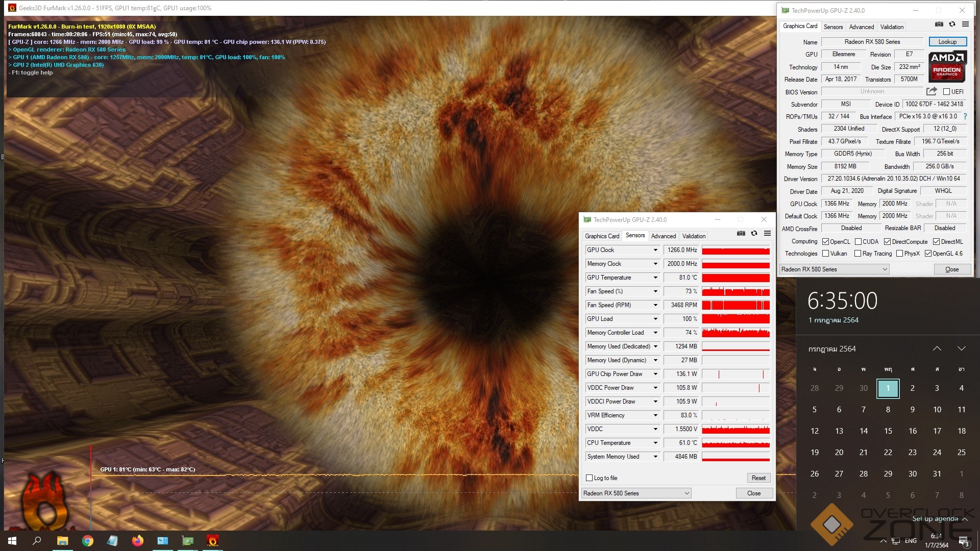
Task: Click the BIOS export share icon
Action: pos(932,91)
